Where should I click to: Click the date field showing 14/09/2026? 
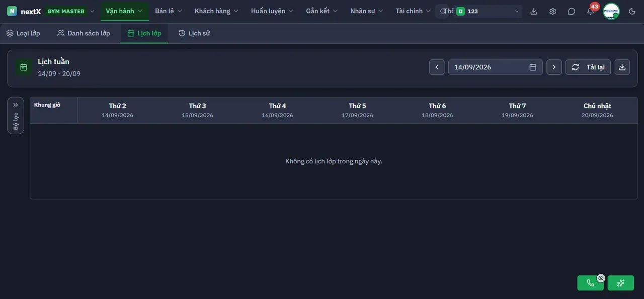(495, 67)
